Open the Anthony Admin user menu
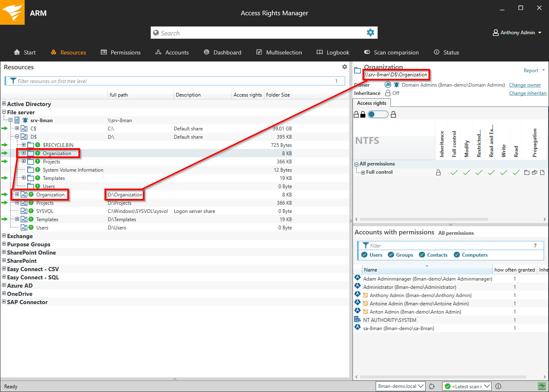 (517, 33)
